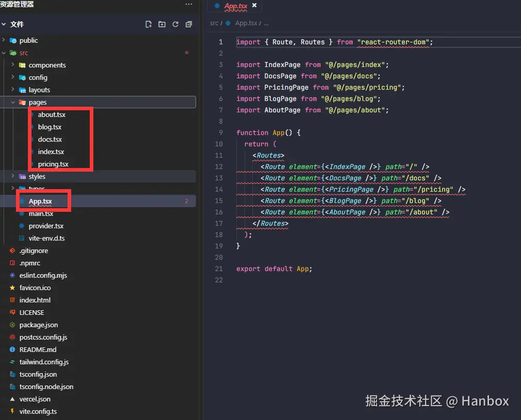Click the LICENSE file icon
Image resolution: width=521 pixels, height=420 pixels.
point(12,312)
